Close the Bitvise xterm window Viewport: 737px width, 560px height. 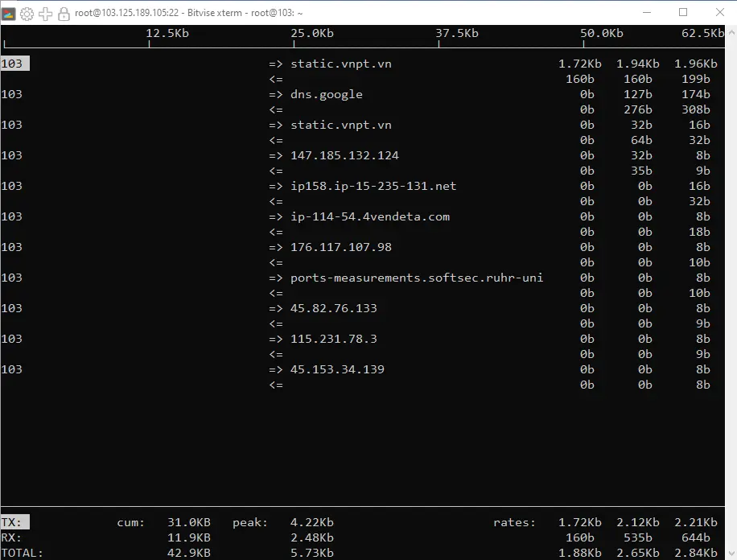719,12
